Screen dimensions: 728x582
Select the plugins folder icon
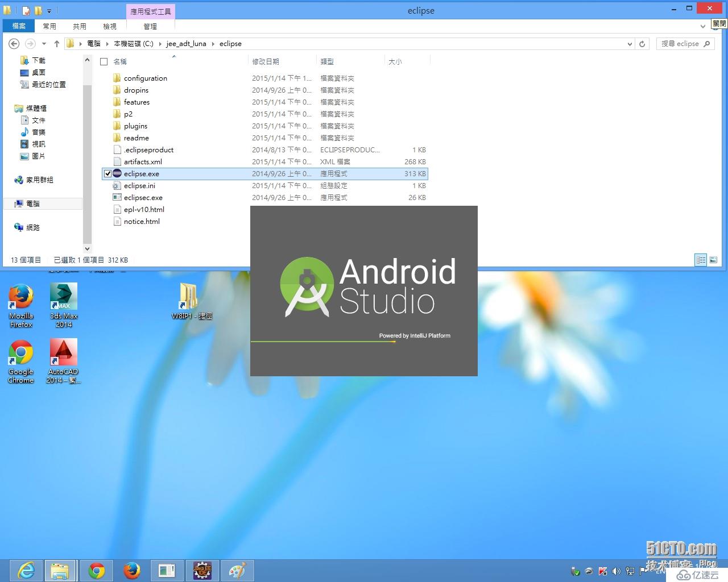tap(117, 126)
